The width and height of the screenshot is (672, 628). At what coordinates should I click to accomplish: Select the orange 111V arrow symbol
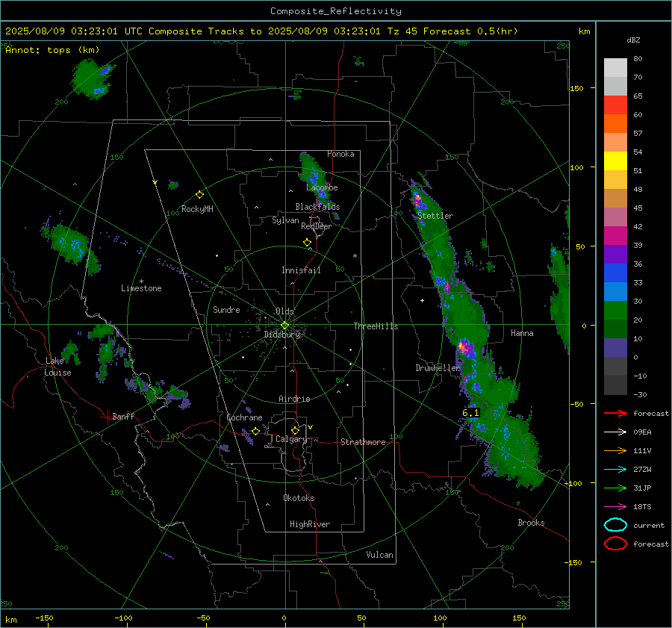(615, 450)
